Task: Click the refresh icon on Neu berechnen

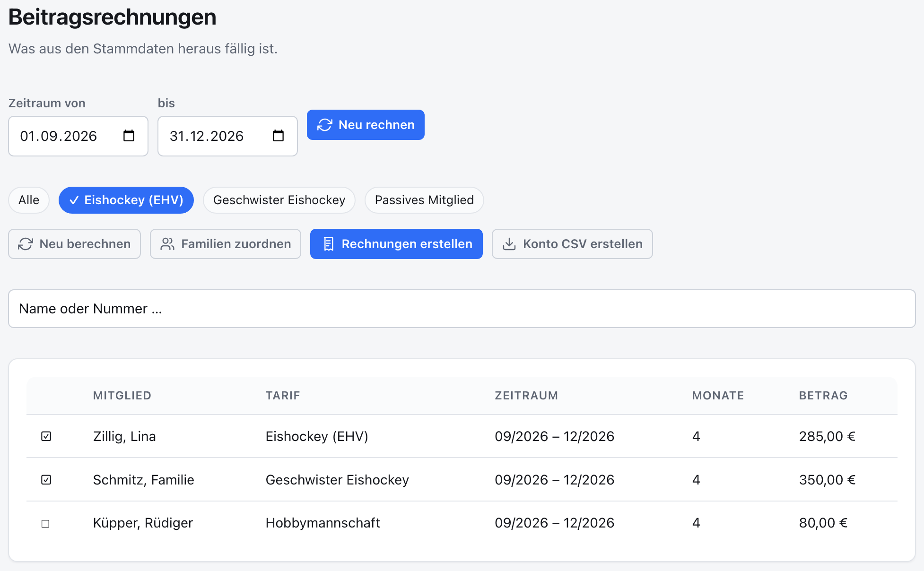Action: pos(26,244)
